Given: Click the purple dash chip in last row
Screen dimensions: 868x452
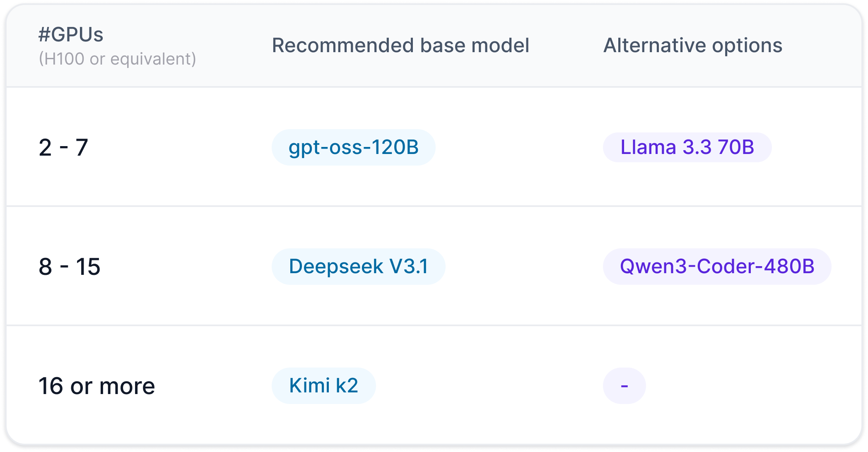Looking at the screenshot, I should pyautogui.click(x=624, y=385).
